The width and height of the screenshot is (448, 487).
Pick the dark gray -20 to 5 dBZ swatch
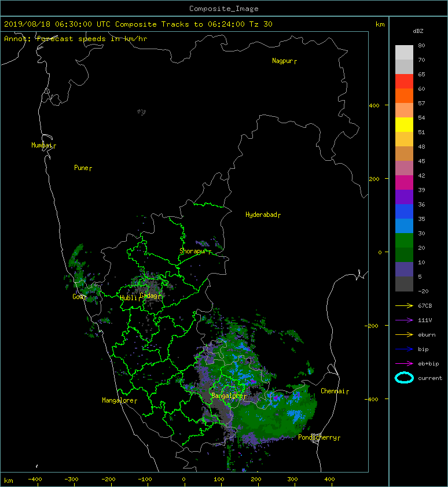coord(404,284)
